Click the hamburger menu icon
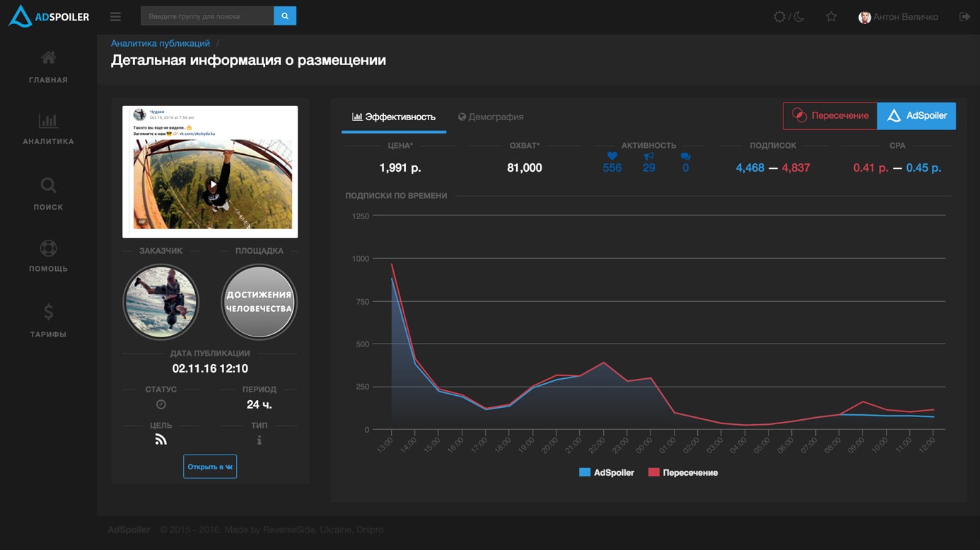The height and width of the screenshot is (550, 980). click(x=115, y=16)
